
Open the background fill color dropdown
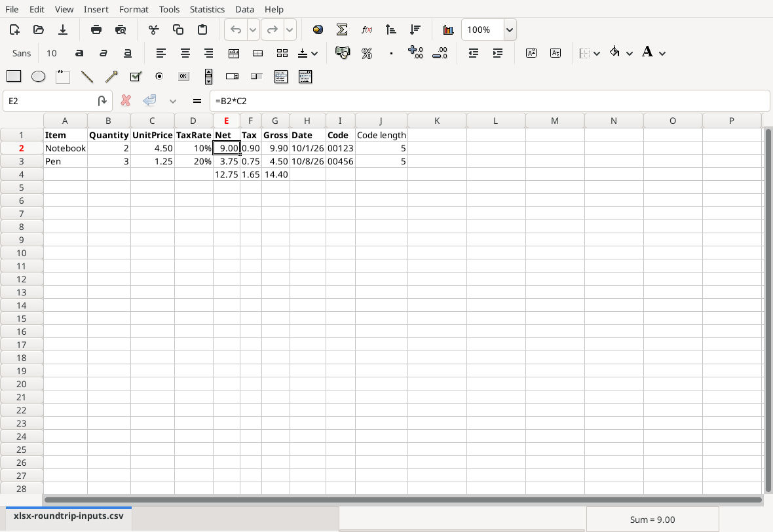[630, 53]
